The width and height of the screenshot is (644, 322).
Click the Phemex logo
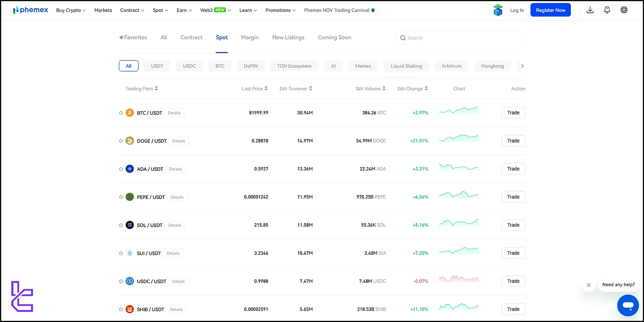coord(30,10)
